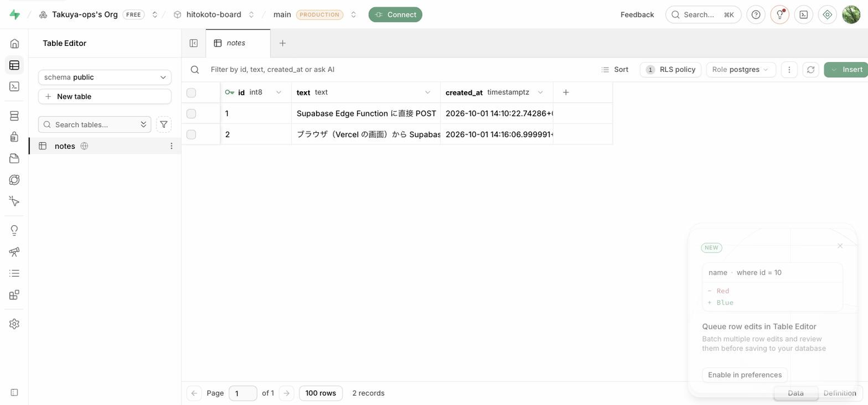Open the Insert button dropdown
Screen dimensions: 868x405
[846, 69]
